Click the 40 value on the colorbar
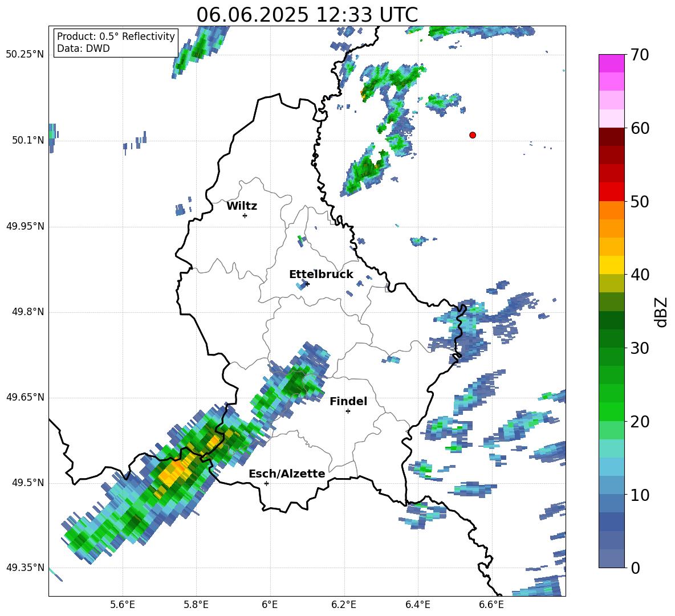 [640, 275]
